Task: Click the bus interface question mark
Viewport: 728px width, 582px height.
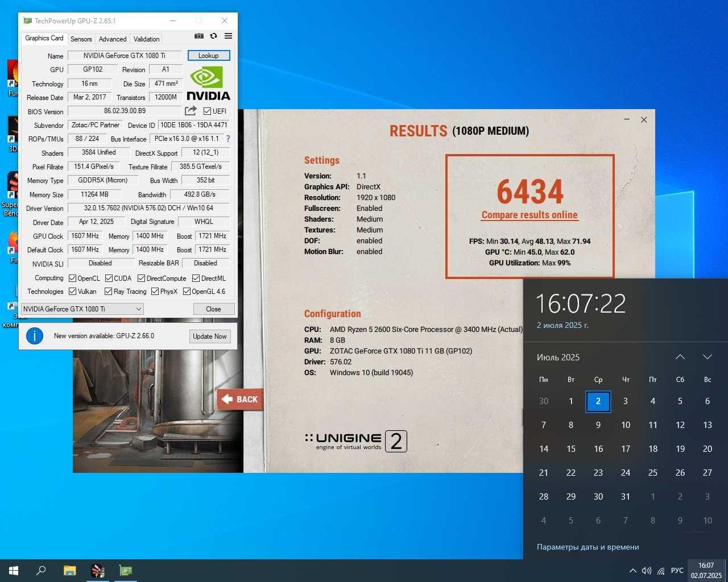Action: [x=228, y=139]
